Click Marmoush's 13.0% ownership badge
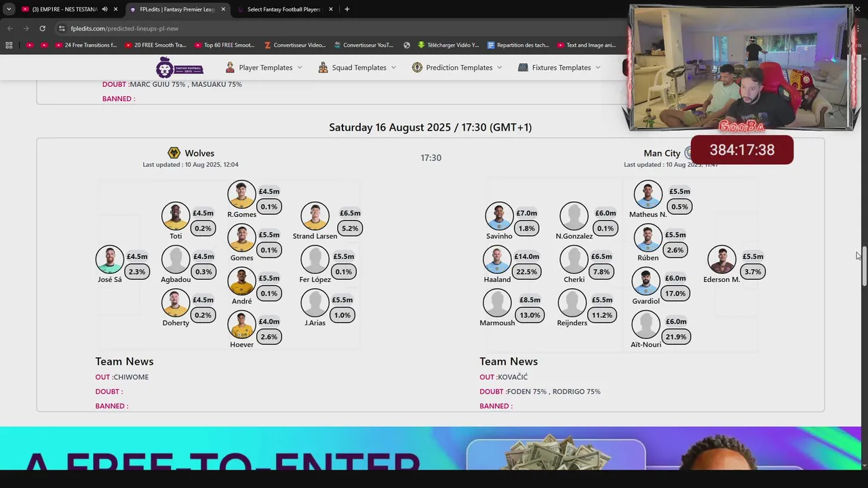 [x=530, y=315]
